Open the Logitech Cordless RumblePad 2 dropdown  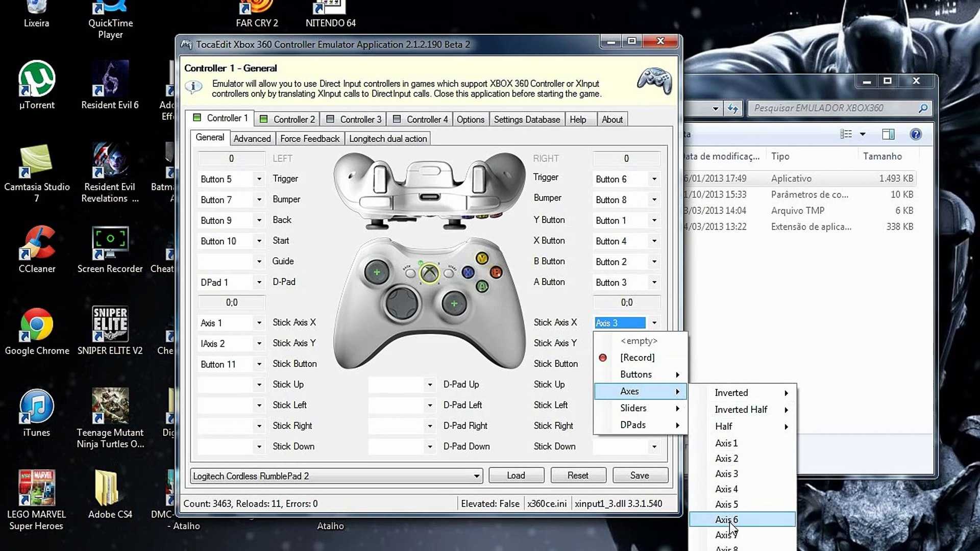click(x=336, y=476)
